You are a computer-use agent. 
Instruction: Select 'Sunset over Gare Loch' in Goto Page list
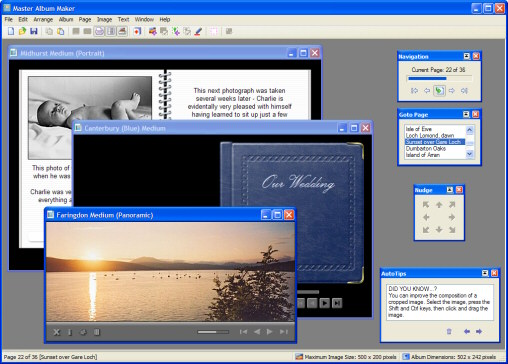[435, 142]
